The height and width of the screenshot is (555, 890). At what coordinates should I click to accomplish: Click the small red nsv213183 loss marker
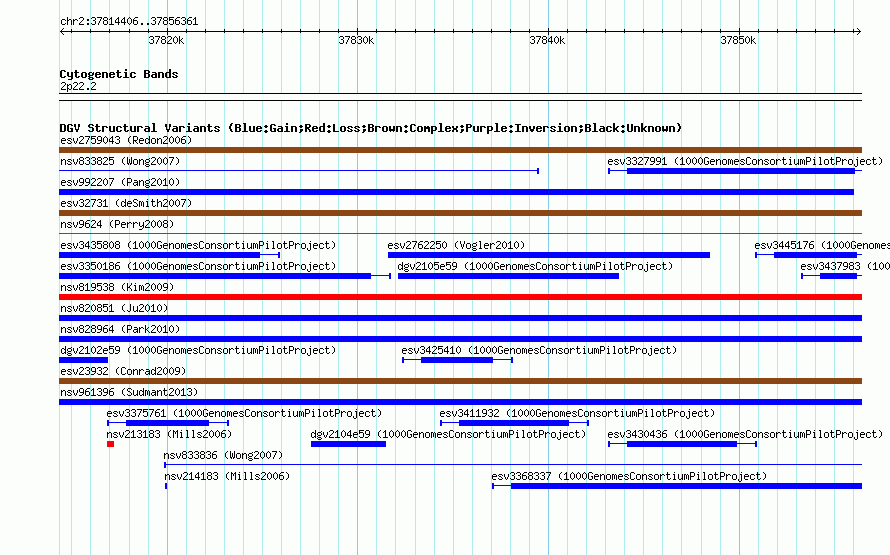[111, 444]
